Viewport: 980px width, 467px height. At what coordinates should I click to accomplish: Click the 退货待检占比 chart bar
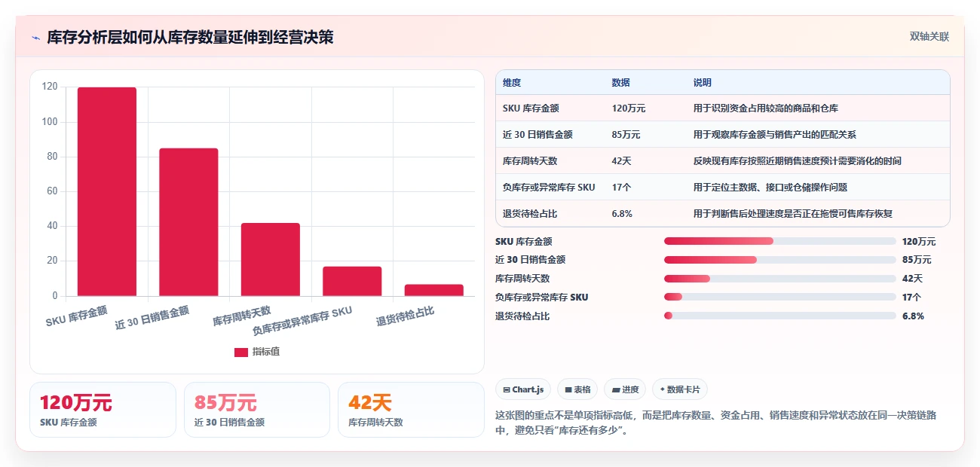434,290
